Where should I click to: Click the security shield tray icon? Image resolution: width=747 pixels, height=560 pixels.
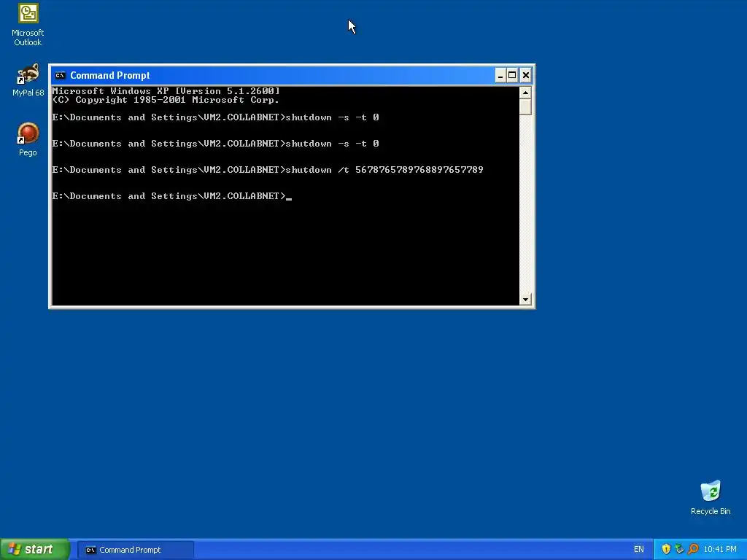tap(666, 549)
